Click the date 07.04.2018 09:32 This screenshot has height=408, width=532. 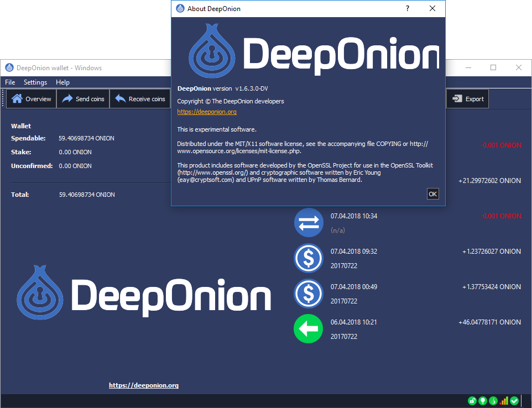click(x=354, y=252)
